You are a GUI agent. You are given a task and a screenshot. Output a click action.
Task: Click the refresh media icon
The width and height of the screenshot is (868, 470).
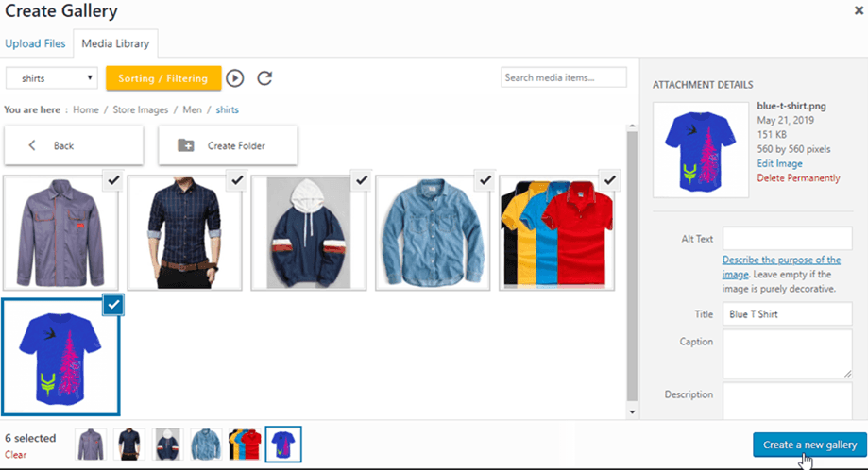pyautogui.click(x=264, y=78)
